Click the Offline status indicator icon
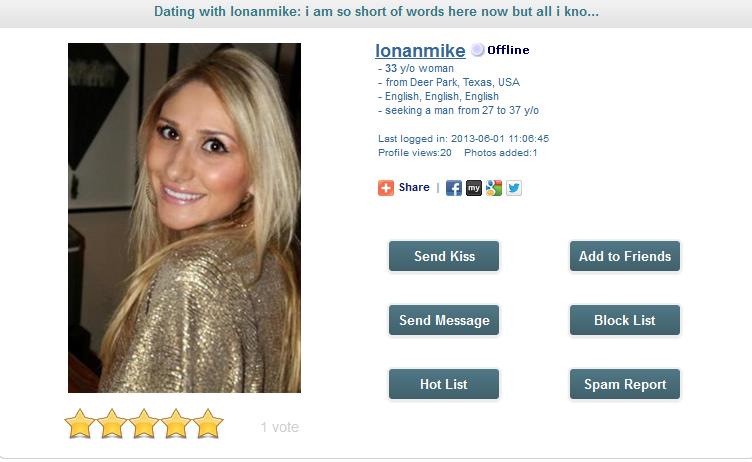The image size is (752, 462). (478, 49)
